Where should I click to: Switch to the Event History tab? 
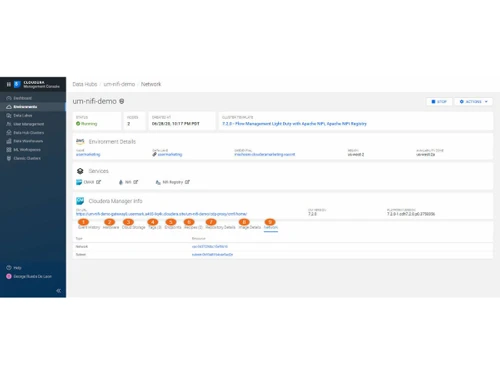(89, 227)
